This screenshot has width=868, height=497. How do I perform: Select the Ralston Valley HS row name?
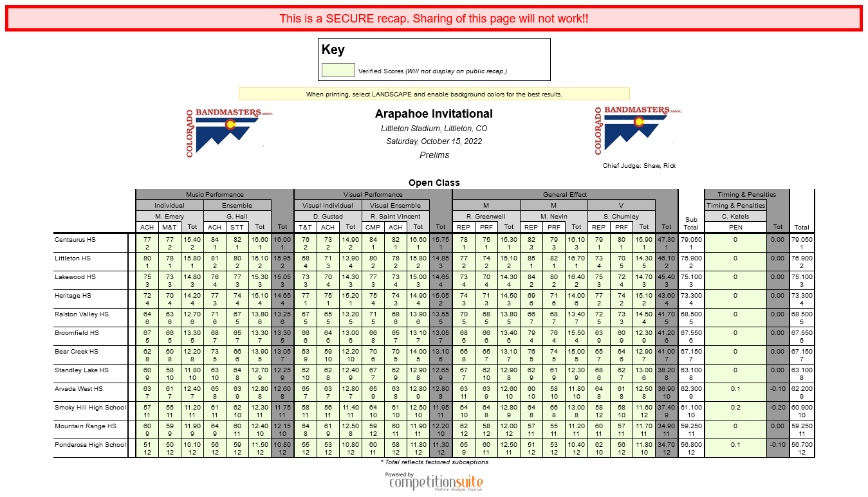coord(82,314)
